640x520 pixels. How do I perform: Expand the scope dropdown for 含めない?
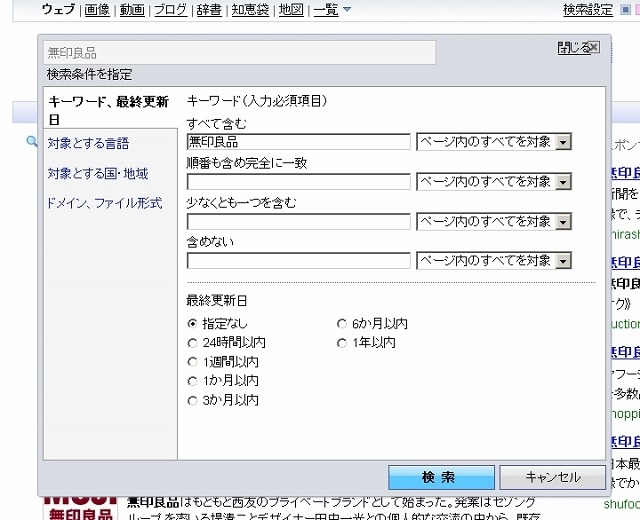(494, 261)
